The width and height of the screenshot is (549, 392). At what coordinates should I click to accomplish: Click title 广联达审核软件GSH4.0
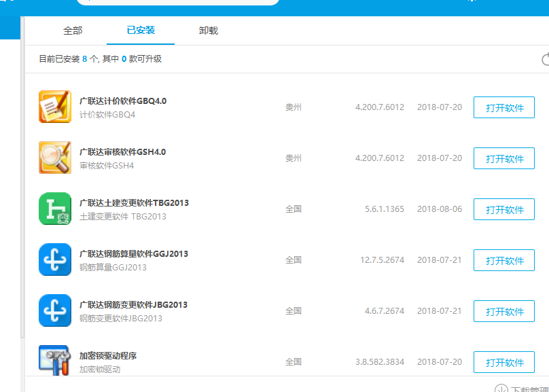click(122, 152)
